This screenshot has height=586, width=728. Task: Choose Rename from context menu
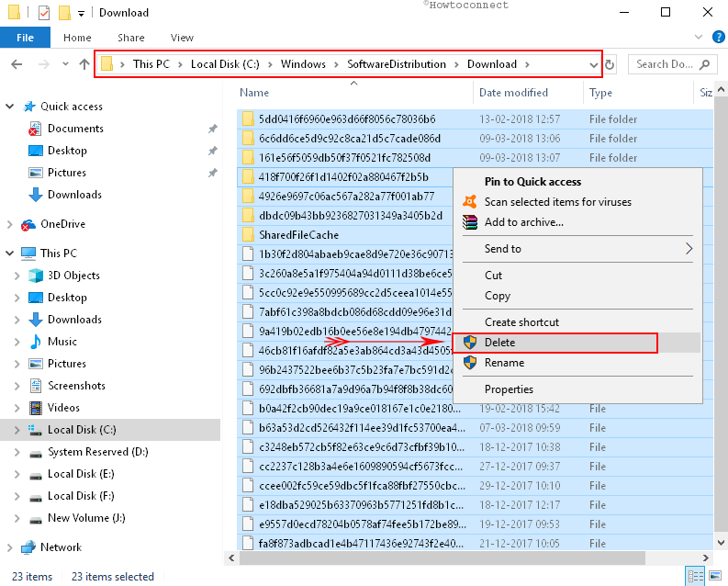(x=504, y=363)
